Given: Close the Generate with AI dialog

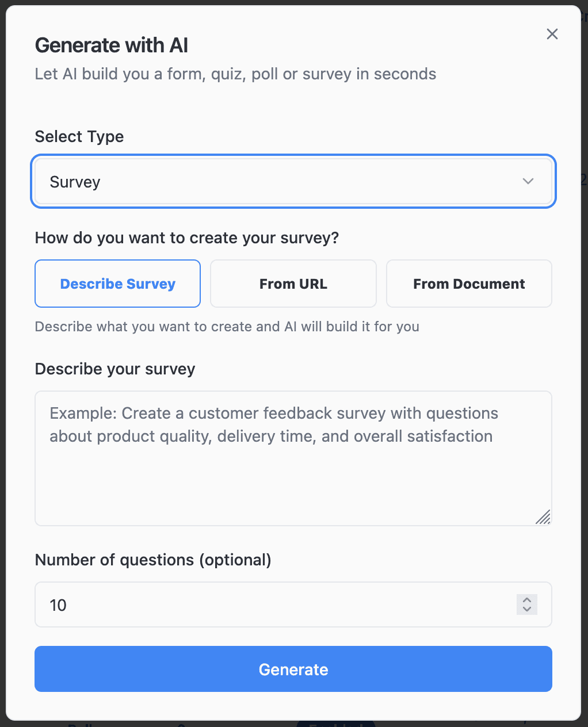Looking at the screenshot, I should pos(552,34).
